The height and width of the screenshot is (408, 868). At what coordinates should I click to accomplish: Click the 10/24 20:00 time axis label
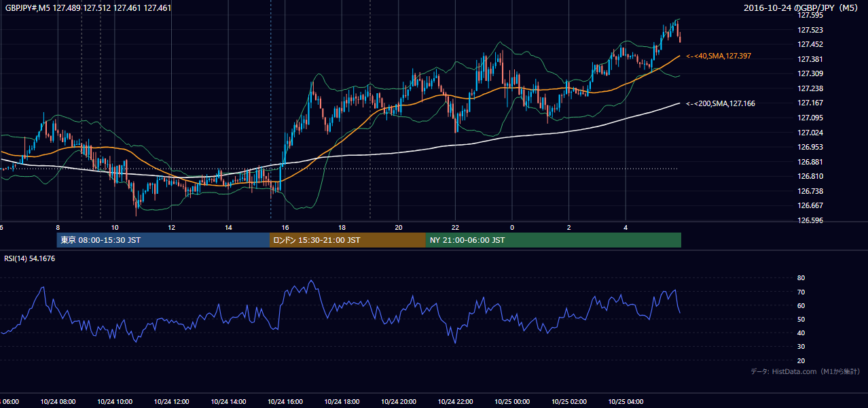(x=399, y=401)
